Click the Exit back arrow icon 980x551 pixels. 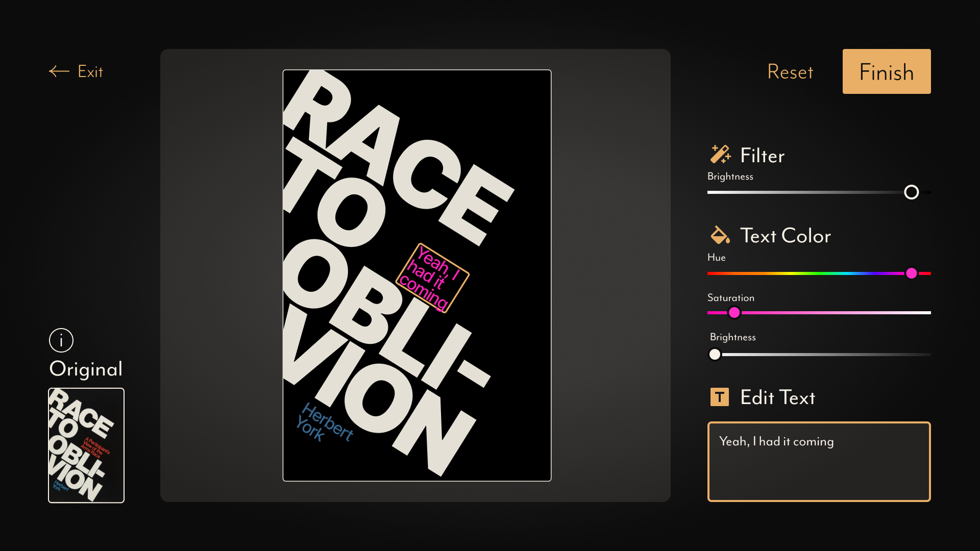coord(59,71)
